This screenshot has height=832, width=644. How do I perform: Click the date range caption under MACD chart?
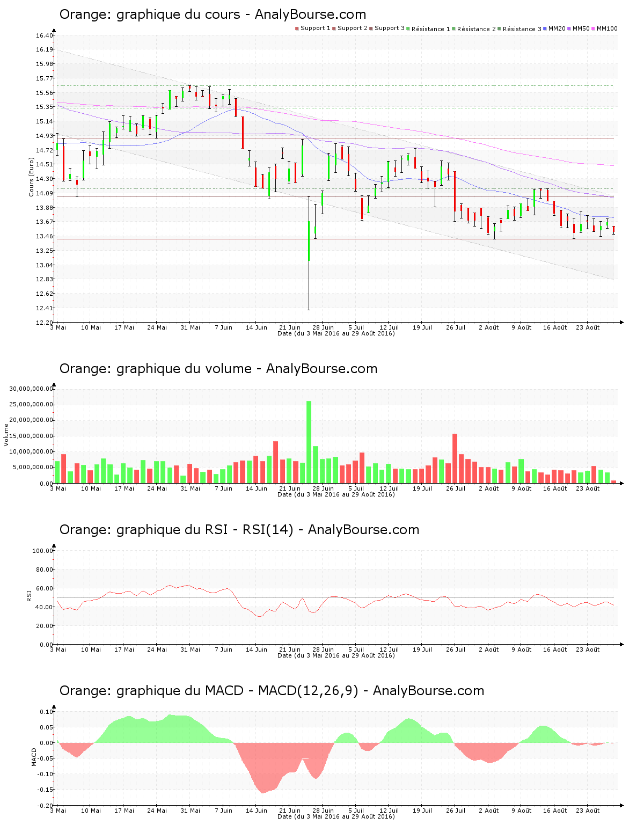[336, 816]
